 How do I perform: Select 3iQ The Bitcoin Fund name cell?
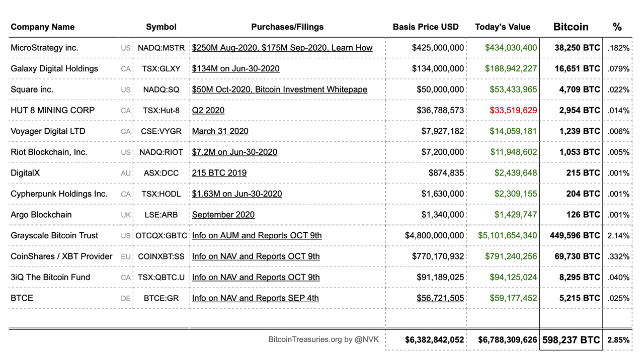tap(50, 277)
